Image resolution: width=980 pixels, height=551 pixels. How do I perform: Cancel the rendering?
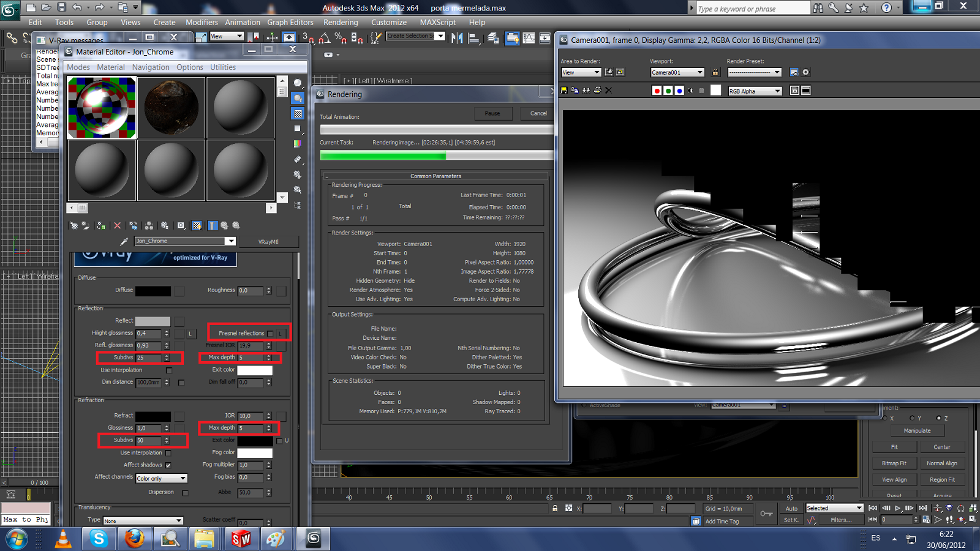pyautogui.click(x=538, y=113)
